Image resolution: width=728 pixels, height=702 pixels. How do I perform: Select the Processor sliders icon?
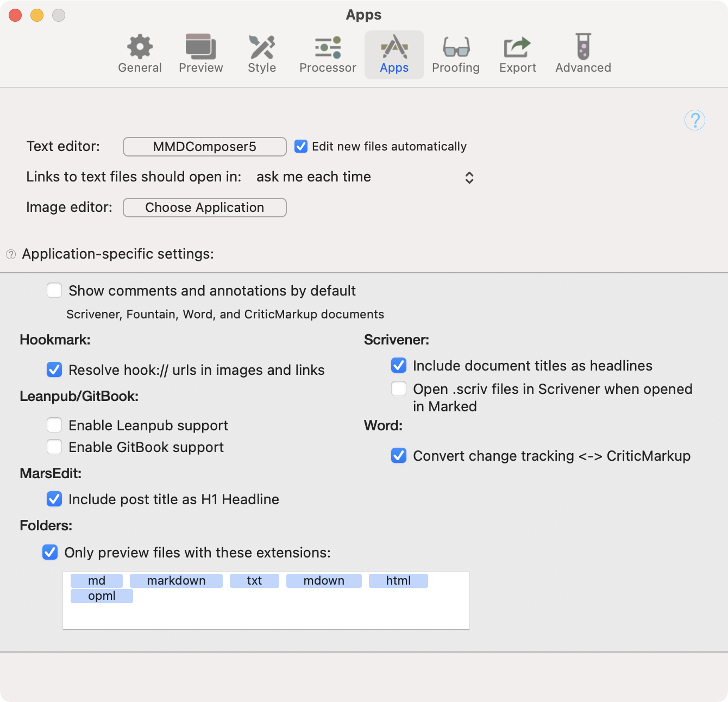(328, 47)
